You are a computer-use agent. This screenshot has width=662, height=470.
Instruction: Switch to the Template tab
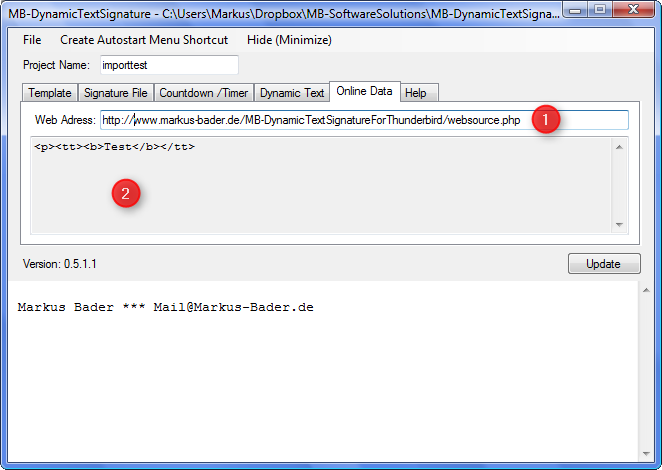point(49,93)
